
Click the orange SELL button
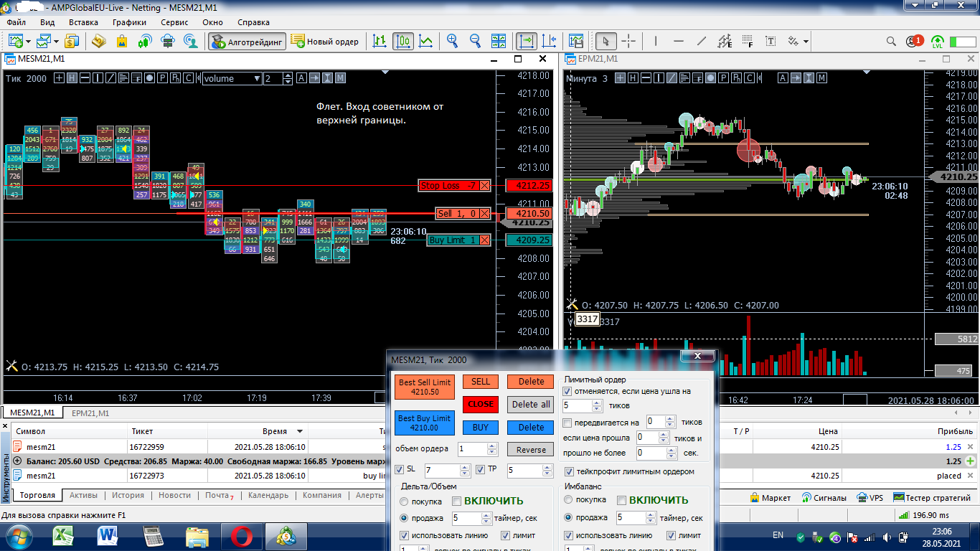[481, 382]
